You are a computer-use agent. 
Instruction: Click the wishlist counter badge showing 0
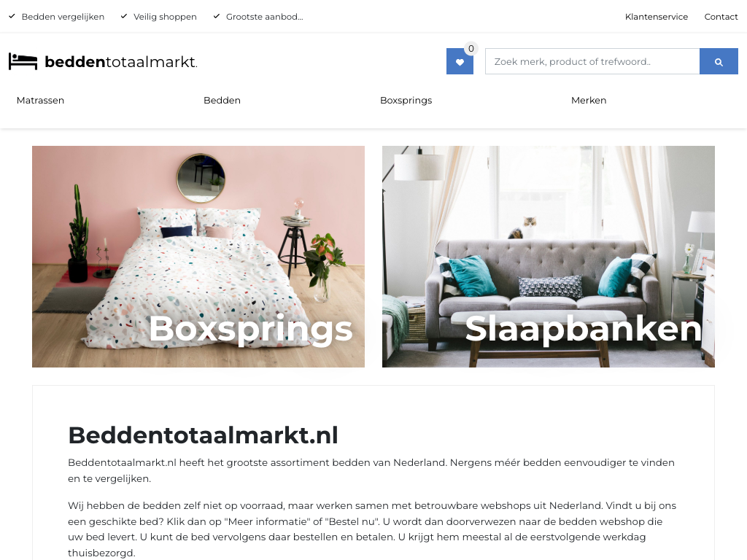click(x=471, y=49)
